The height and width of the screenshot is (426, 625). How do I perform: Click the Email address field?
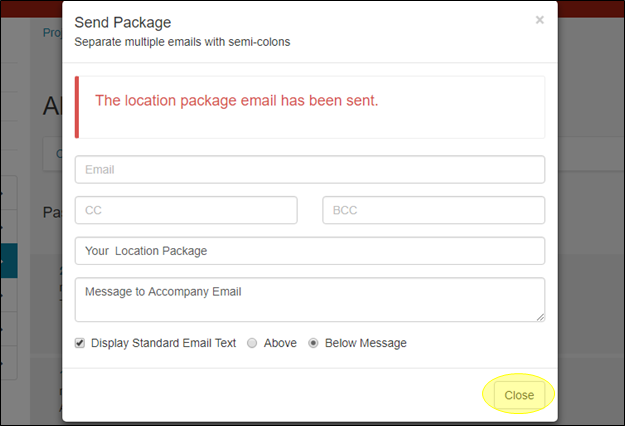(309, 170)
